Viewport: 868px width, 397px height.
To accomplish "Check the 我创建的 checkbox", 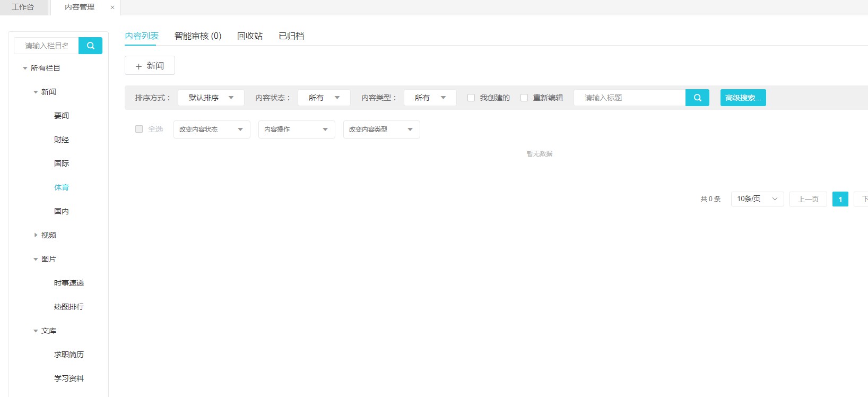I will point(471,98).
